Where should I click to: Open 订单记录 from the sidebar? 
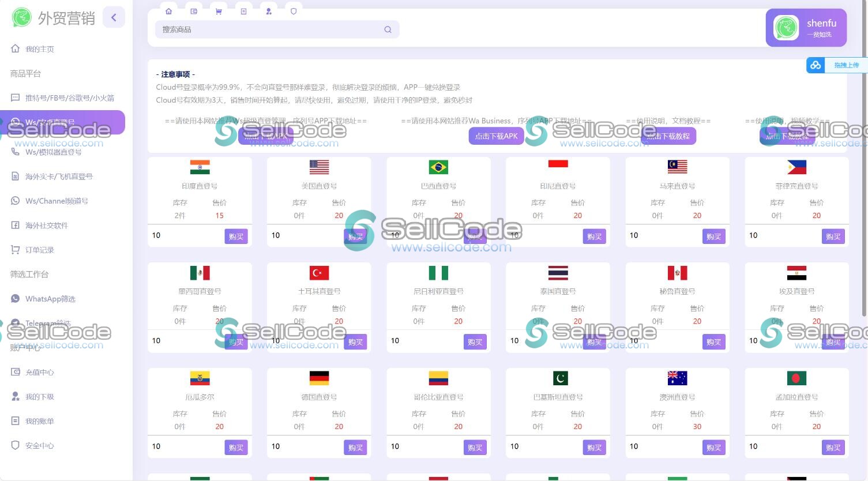pos(39,250)
